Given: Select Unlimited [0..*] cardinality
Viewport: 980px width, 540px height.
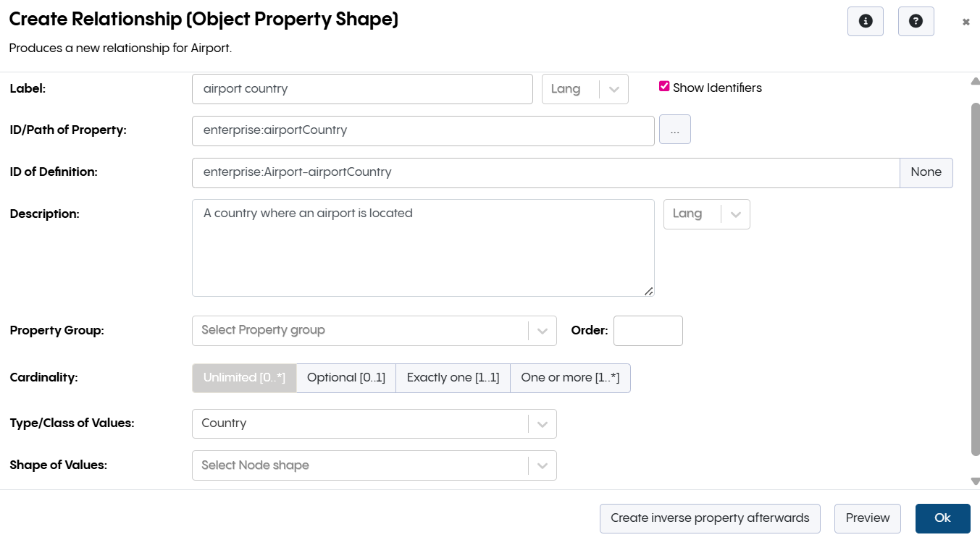Looking at the screenshot, I should (x=244, y=378).
